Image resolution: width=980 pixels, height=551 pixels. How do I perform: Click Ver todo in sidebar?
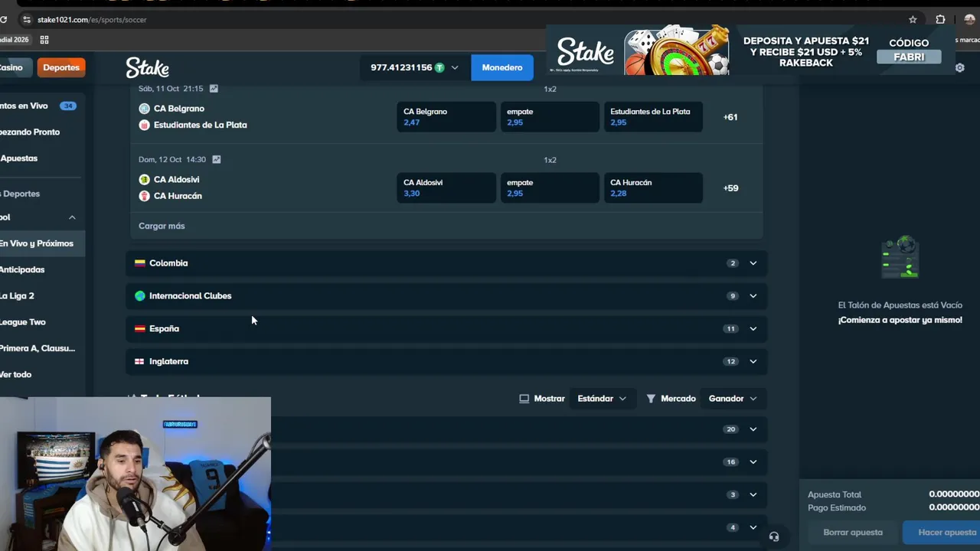pyautogui.click(x=42, y=374)
